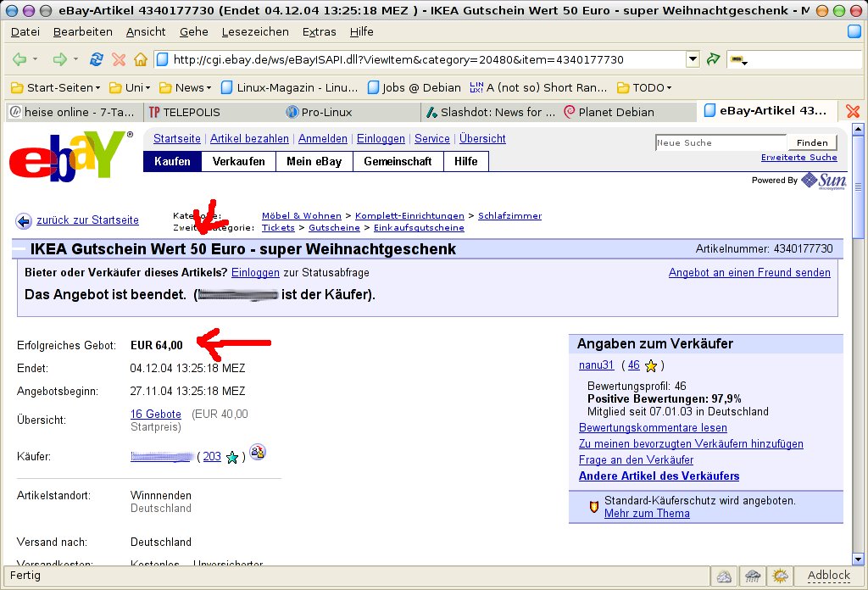The width and height of the screenshot is (868, 590).
Task: Open the back button history dropdown arrow
Action: pyautogui.click(x=35, y=58)
